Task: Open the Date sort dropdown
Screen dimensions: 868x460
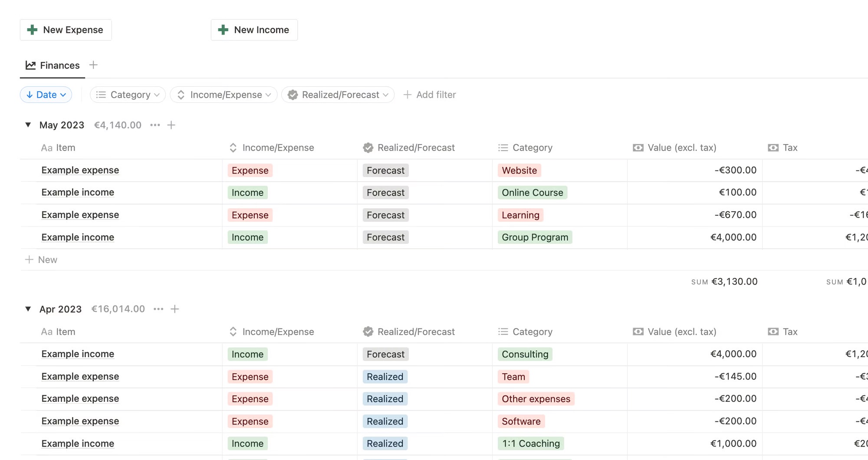Action: click(46, 95)
